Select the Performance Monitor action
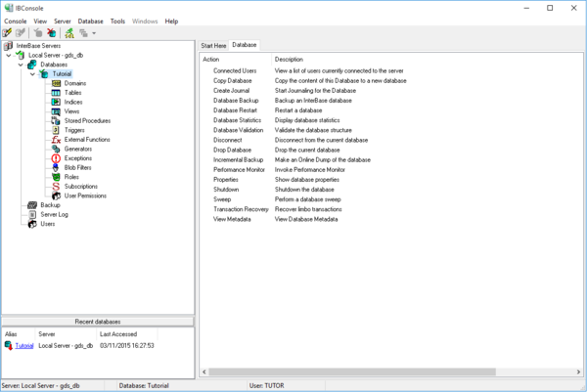The width and height of the screenshot is (587, 392). coord(239,170)
